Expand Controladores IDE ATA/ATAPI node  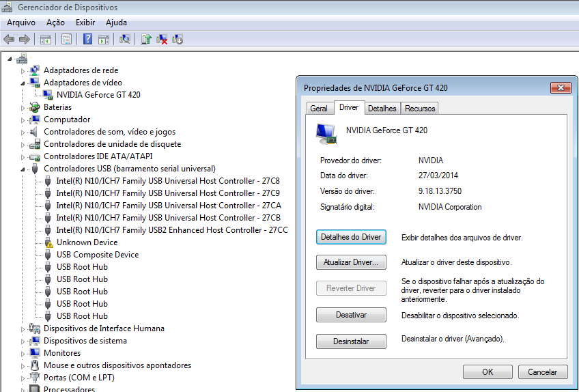click(23, 157)
